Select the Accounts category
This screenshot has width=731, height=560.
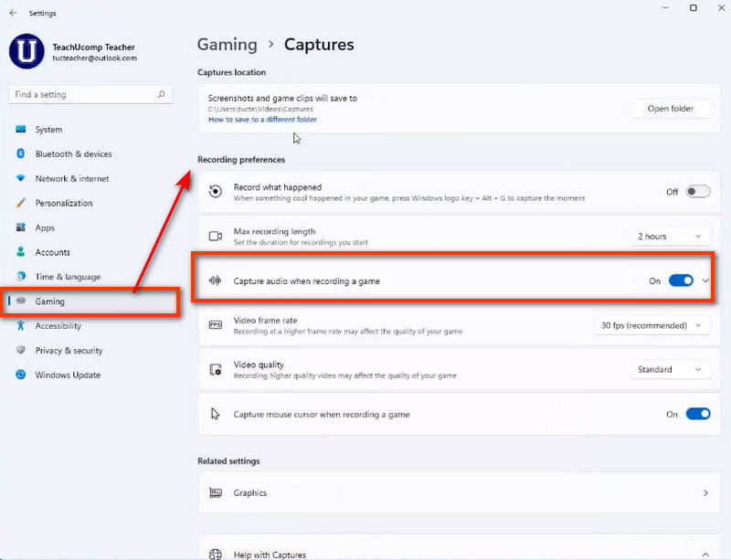coord(53,252)
